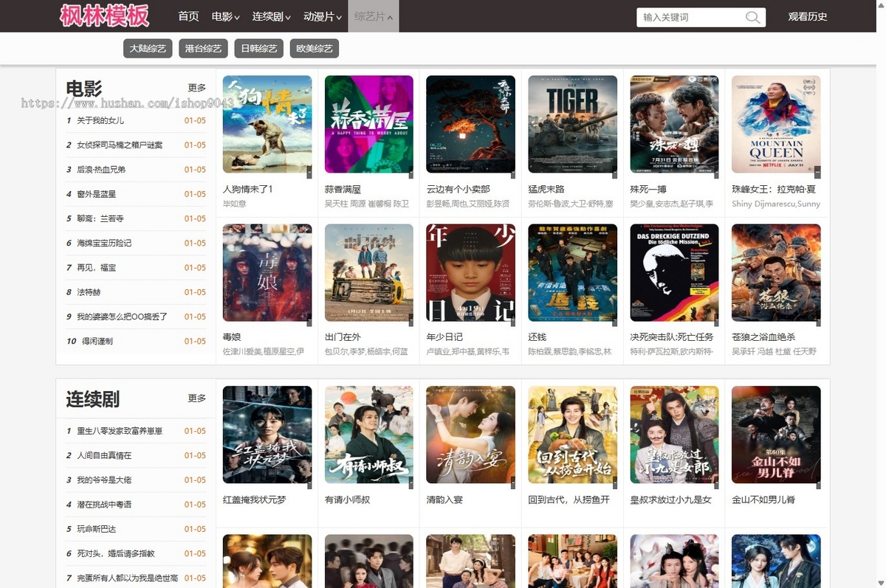
Task: Click ranked item 后浪·热血兄弟
Action: (101, 169)
